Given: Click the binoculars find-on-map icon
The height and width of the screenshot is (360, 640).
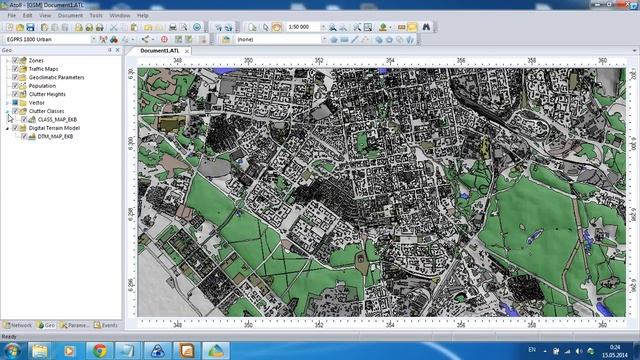Looking at the screenshot, I should 426,27.
